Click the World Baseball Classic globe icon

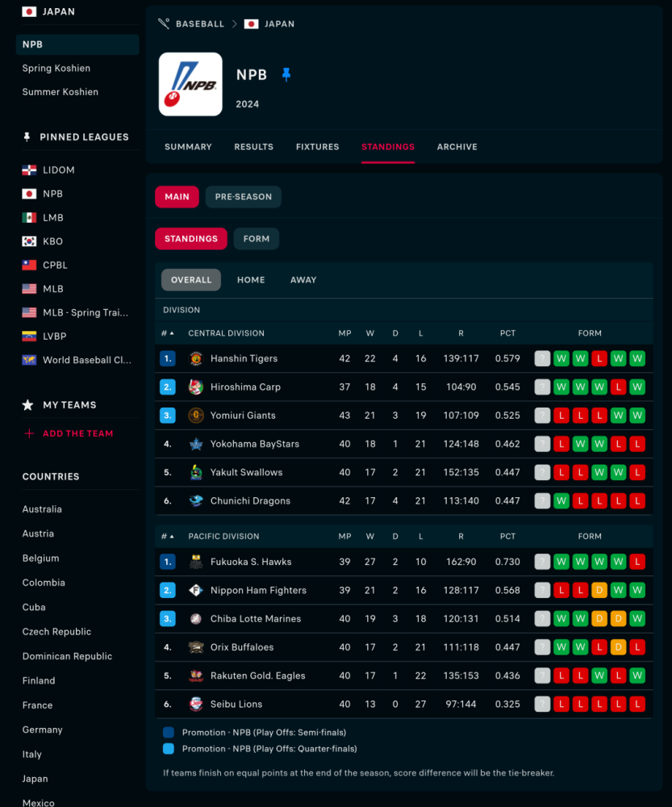[29, 360]
